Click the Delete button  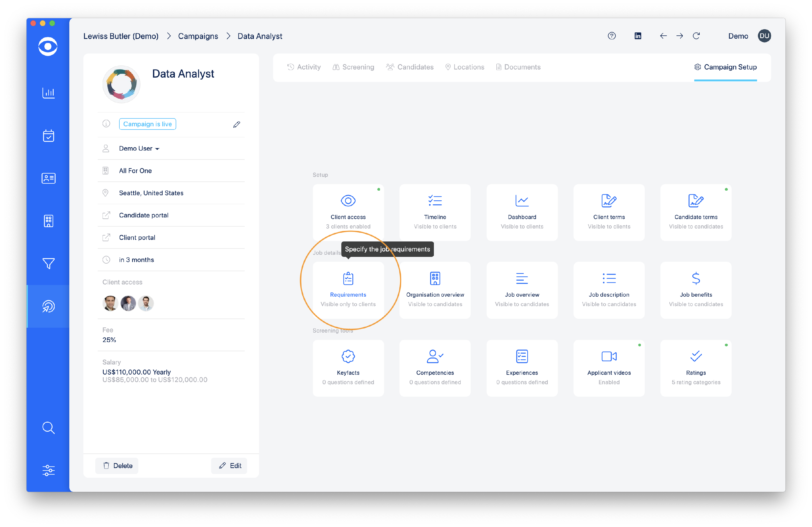tap(117, 466)
